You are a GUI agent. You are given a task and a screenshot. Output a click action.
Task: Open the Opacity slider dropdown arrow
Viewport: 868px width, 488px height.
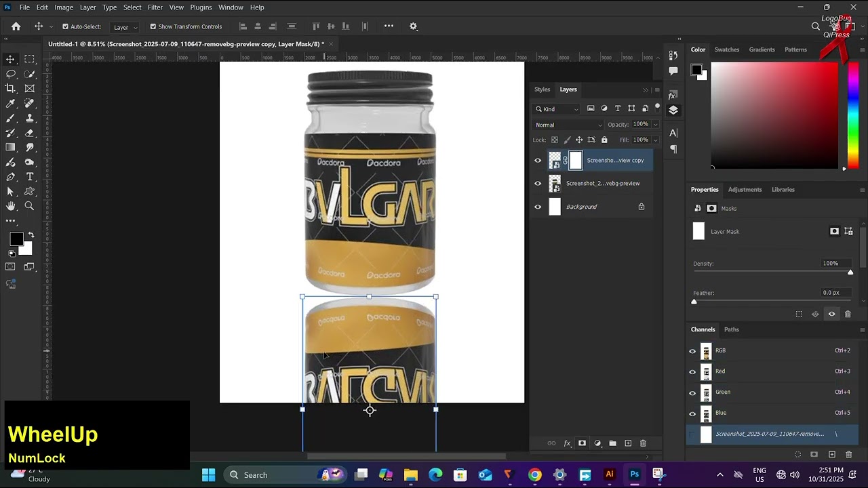(x=655, y=125)
